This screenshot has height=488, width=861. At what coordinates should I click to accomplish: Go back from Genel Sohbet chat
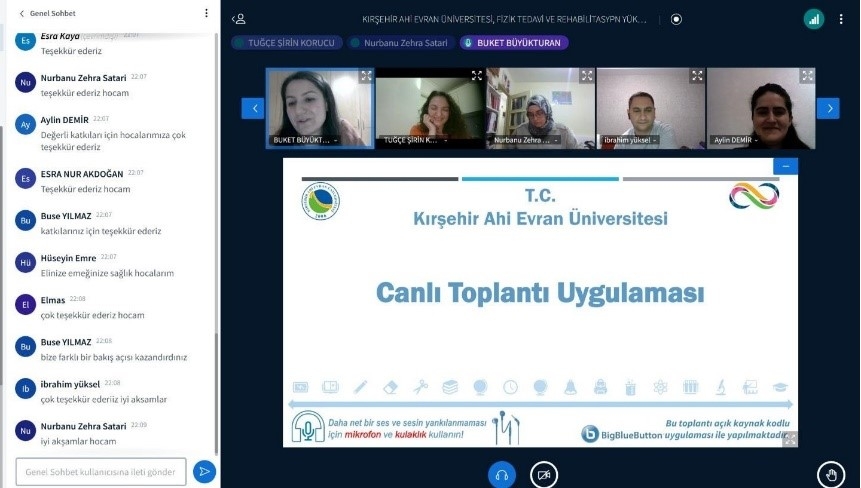(21, 13)
